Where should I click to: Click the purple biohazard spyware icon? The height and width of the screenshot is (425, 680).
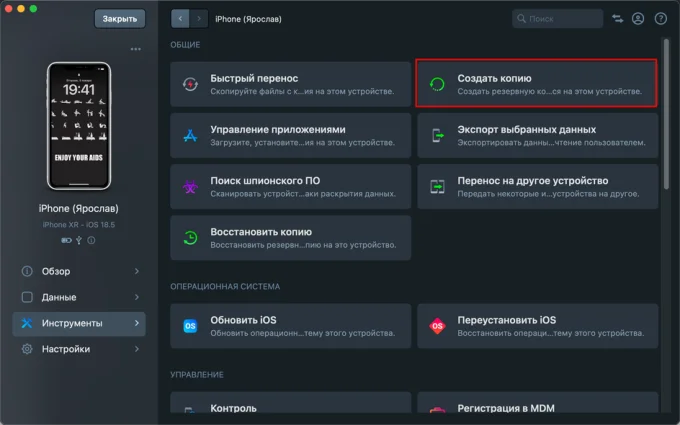point(190,187)
